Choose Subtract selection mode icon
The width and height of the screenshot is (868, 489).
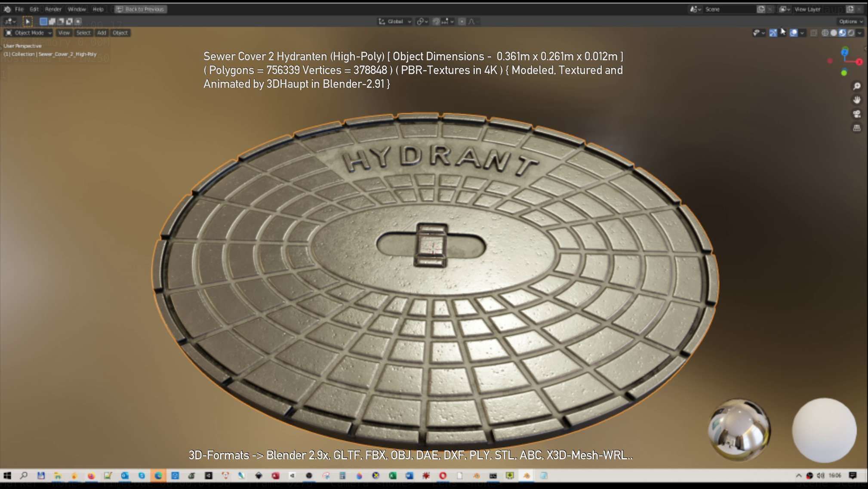(x=61, y=21)
